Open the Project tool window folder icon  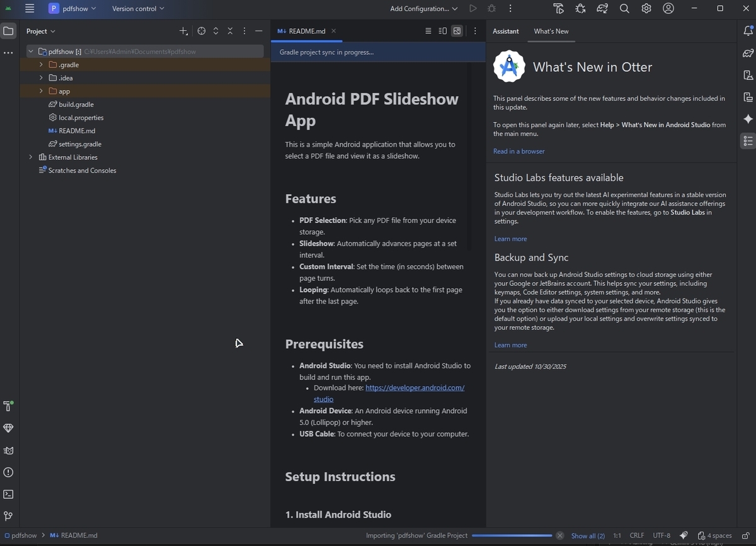pos(8,31)
